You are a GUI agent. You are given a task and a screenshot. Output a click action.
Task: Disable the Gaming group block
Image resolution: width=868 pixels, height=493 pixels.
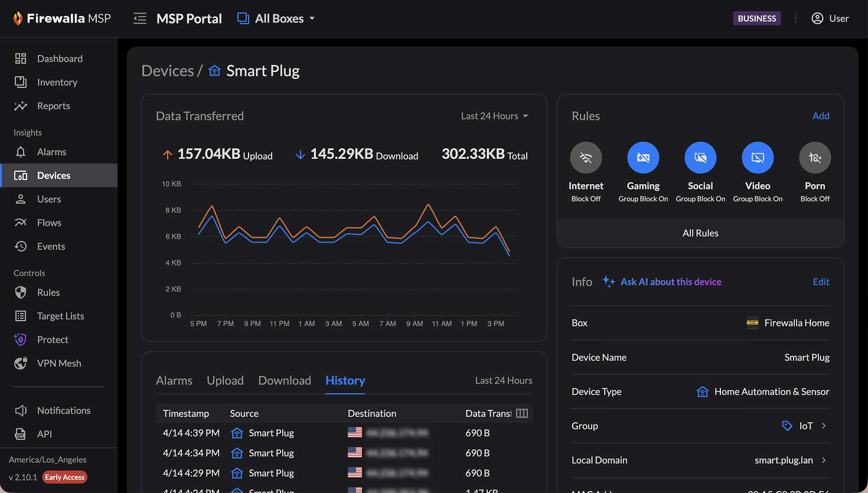click(643, 158)
